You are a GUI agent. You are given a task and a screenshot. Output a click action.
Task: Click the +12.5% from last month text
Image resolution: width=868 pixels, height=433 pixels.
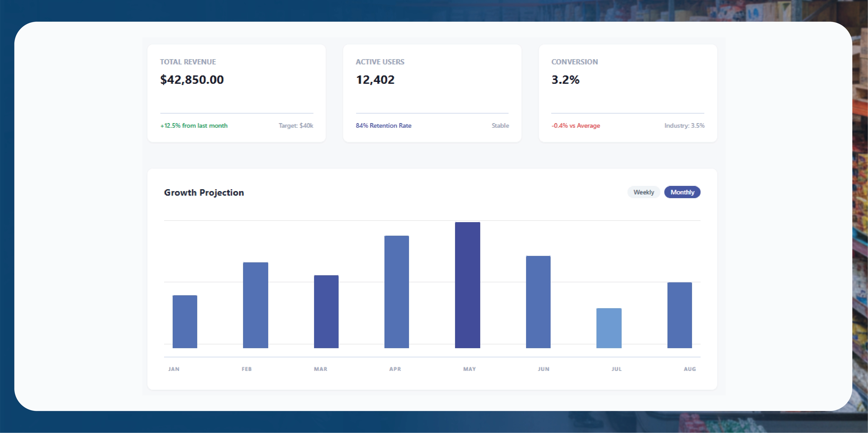coord(194,125)
